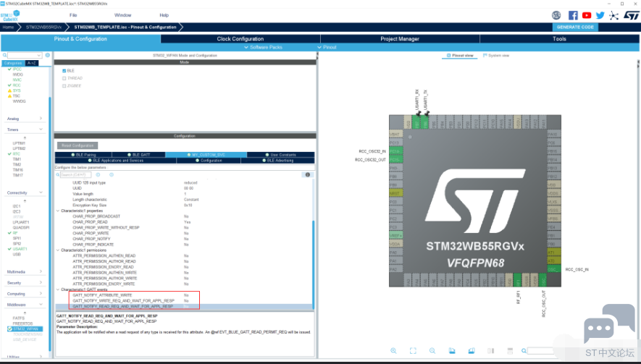Switch to System view
641x364 pixels.
tap(496, 55)
